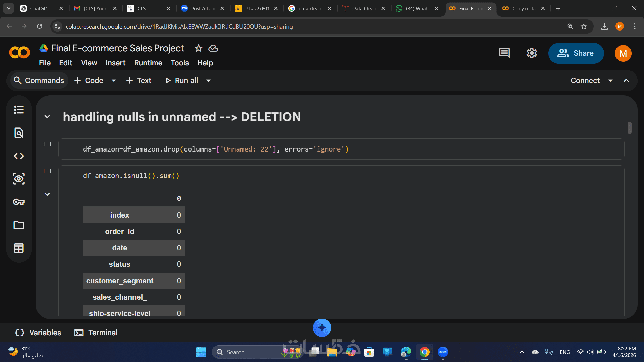Open the Run all dropdown arrow
The image size is (644, 362).
(x=209, y=81)
